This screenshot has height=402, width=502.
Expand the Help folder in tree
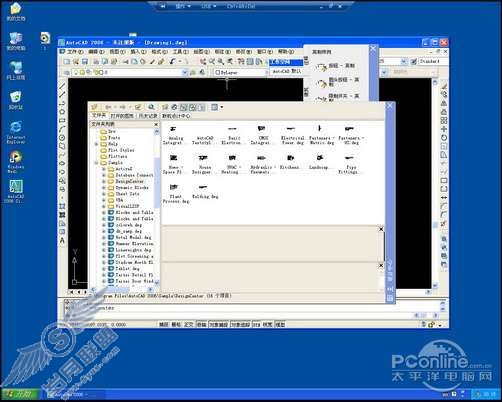96,144
